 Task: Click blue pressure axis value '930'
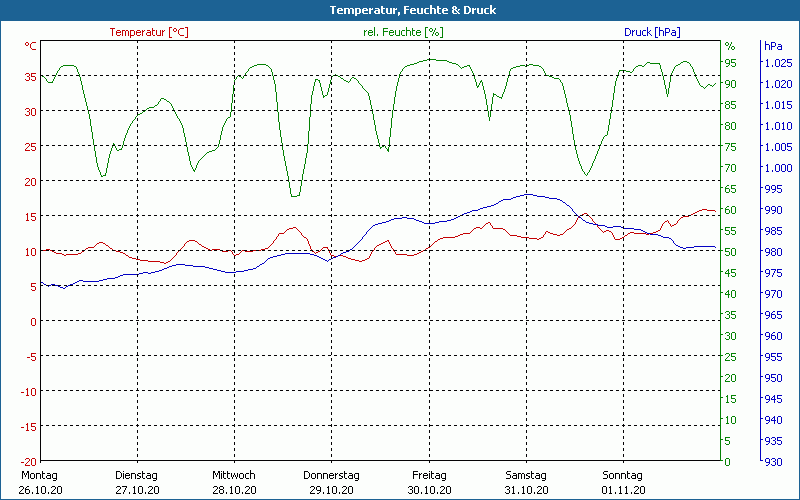click(773, 462)
